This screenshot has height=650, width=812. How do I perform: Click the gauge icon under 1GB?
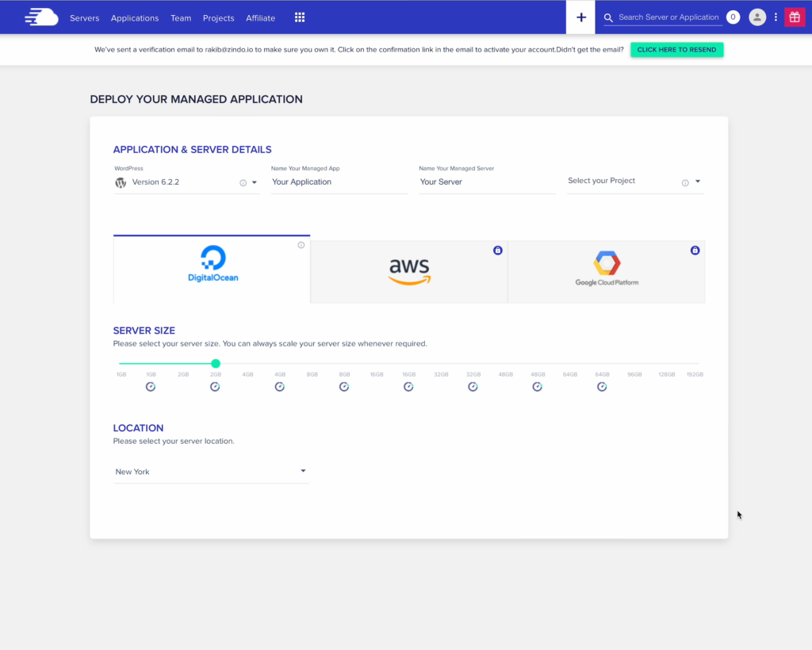tap(151, 387)
